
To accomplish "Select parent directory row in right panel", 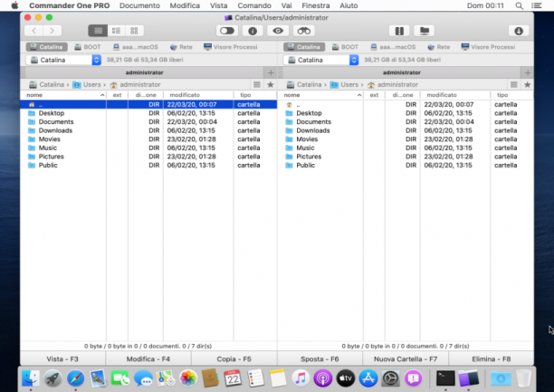I will point(406,105).
